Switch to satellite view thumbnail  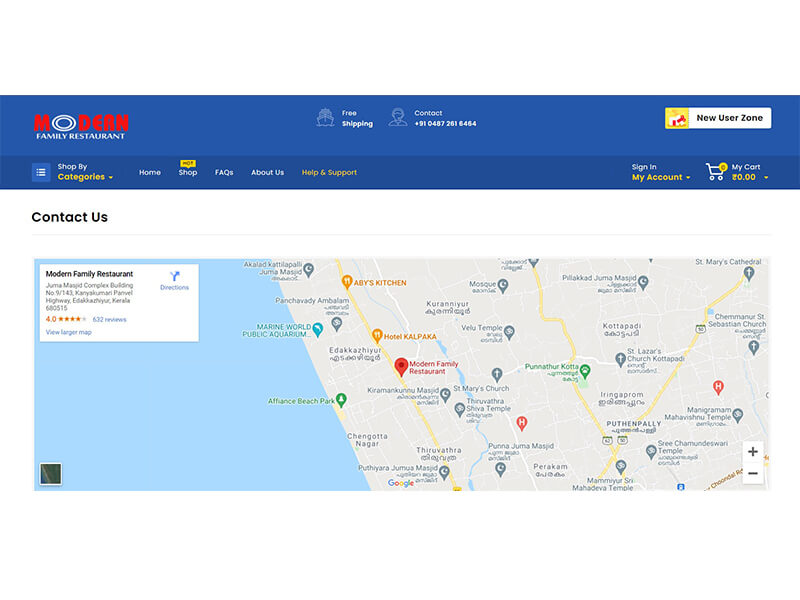[x=51, y=473]
